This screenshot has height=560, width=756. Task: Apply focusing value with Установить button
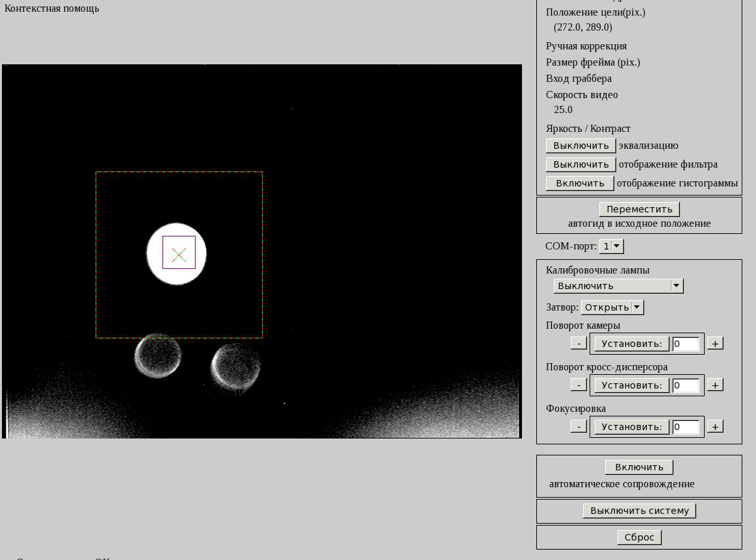630,427
